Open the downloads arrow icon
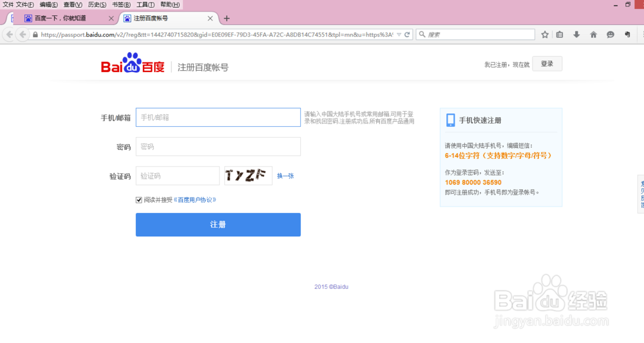 576,35
